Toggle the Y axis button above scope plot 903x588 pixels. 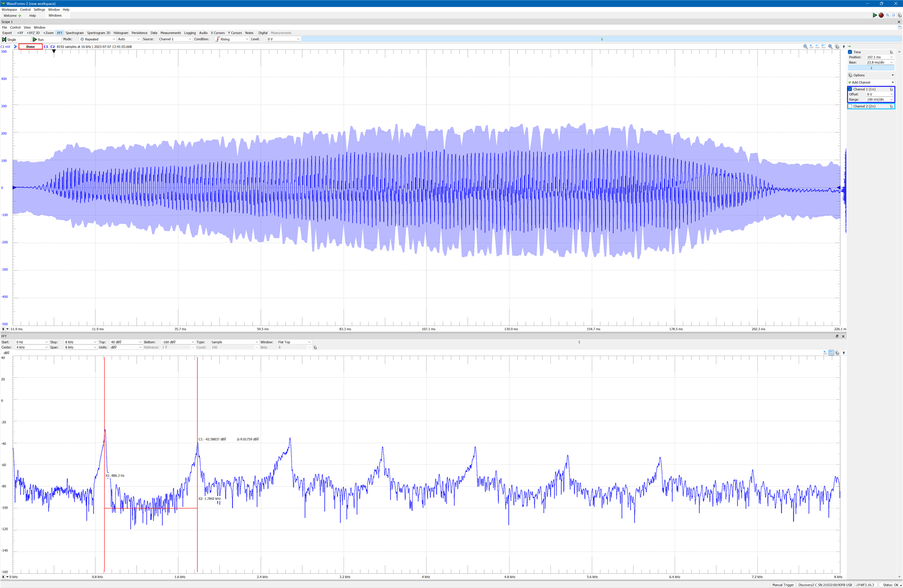(844, 46)
